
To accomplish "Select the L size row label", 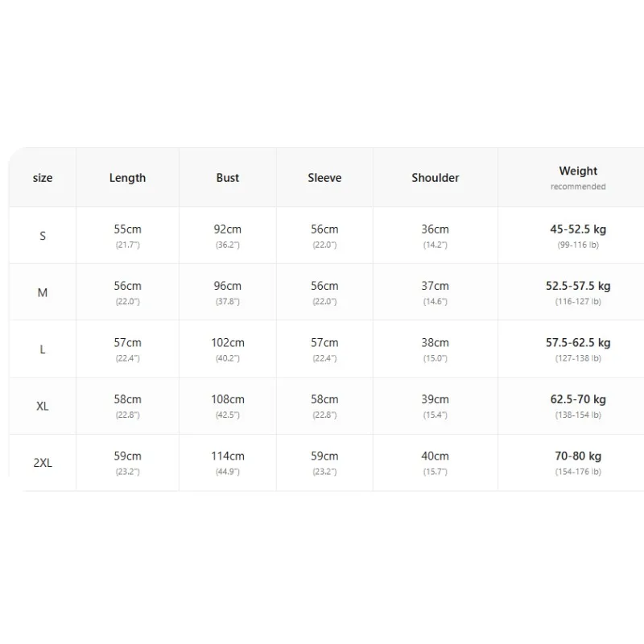I will click(x=43, y=349).
